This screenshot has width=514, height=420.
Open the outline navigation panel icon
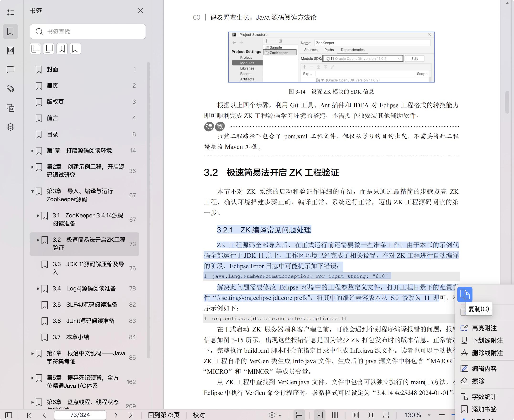(x=10, y=12)
